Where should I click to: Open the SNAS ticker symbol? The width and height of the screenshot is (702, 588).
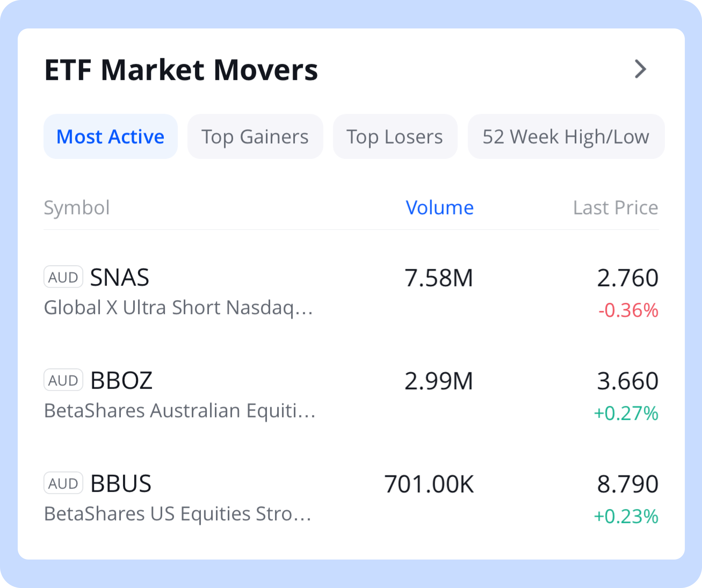point(120,277)
